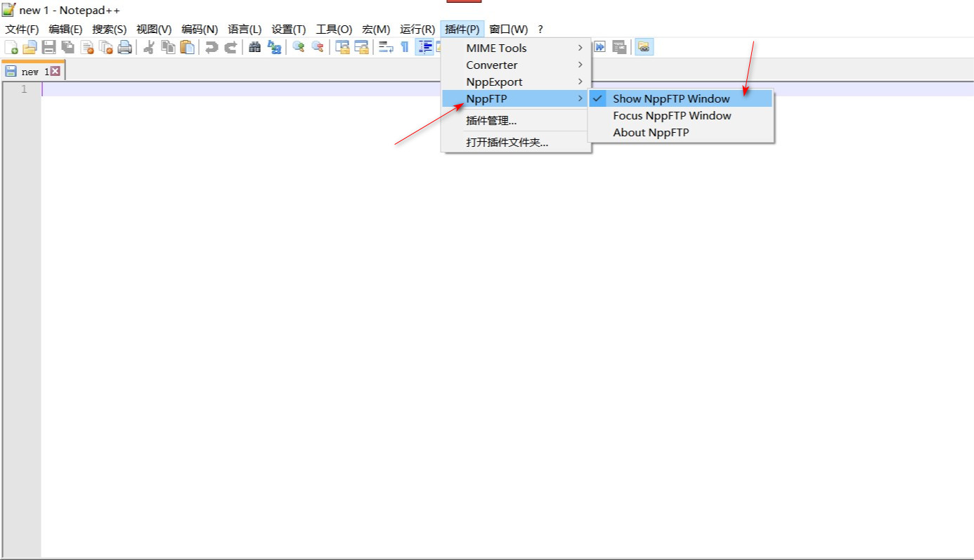Open the 视图(V) menu

[154, 30]
